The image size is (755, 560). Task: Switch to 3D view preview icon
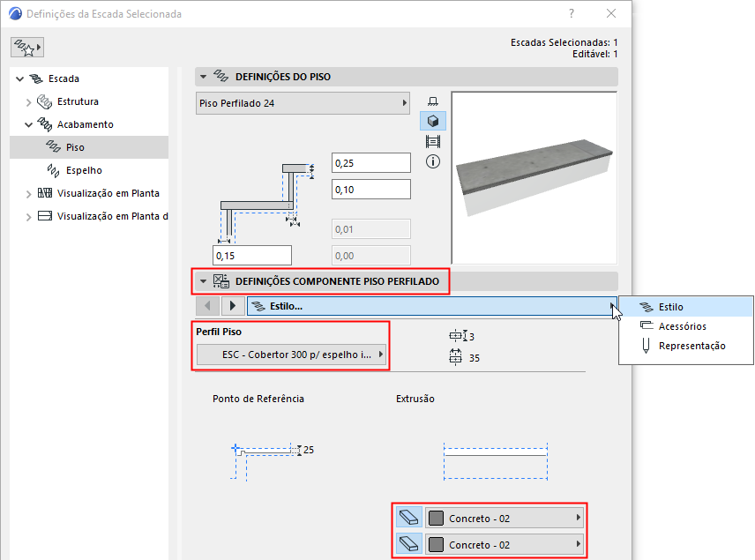433,121
